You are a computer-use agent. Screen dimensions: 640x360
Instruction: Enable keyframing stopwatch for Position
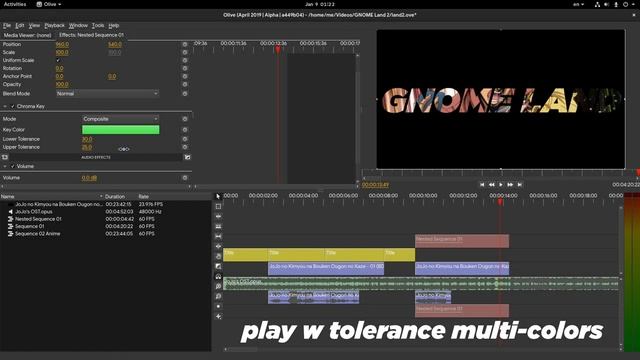[185, 44]
